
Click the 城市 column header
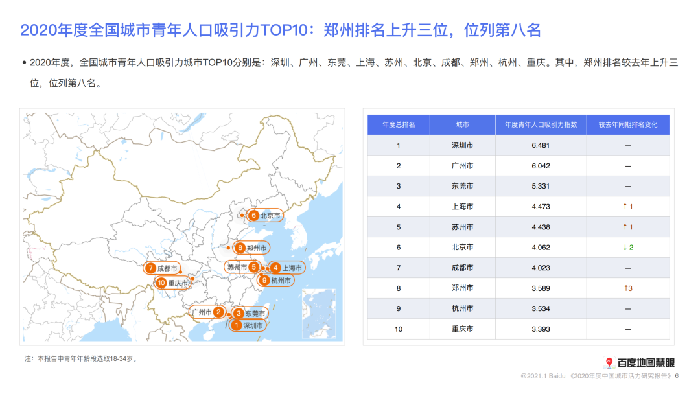coord(462,125)
